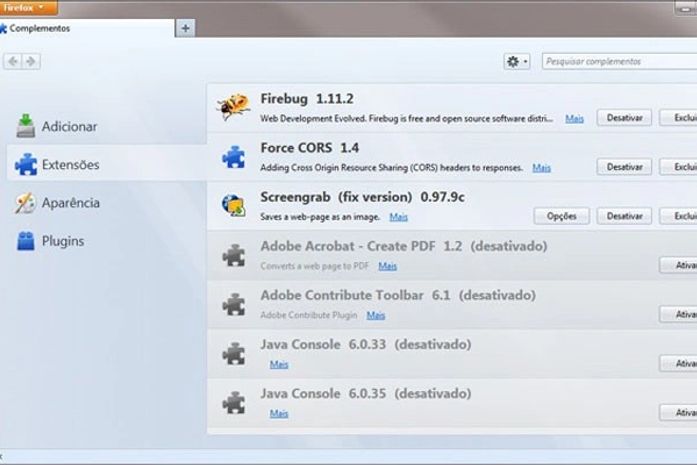Disable the Force CORS extension
Viewport: 697px width, 465px height.
click(624, 167)
